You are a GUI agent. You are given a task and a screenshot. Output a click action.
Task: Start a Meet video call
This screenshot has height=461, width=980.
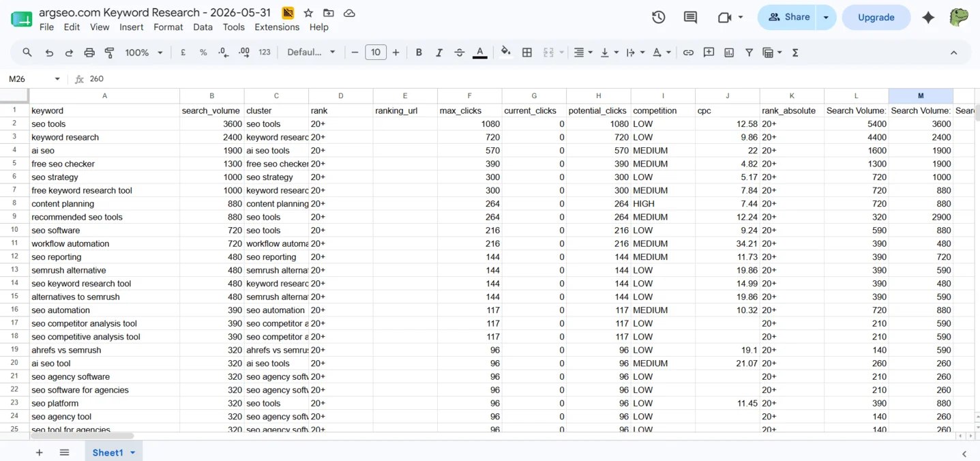tap(724, 18)
